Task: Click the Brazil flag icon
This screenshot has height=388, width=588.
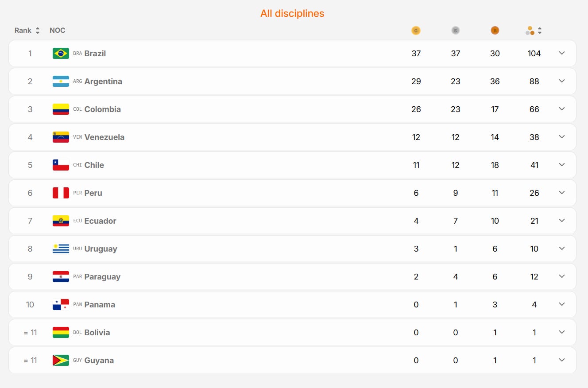Action: tap(61, 53)
